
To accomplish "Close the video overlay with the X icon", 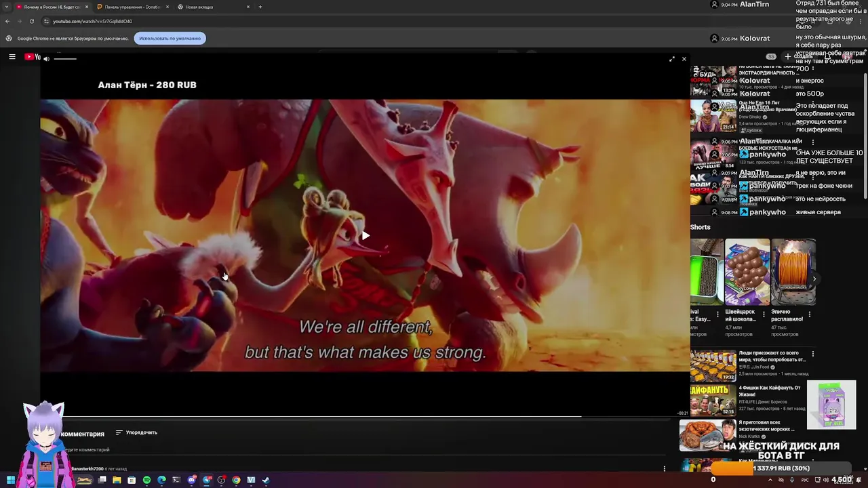I will click(684, 59).
